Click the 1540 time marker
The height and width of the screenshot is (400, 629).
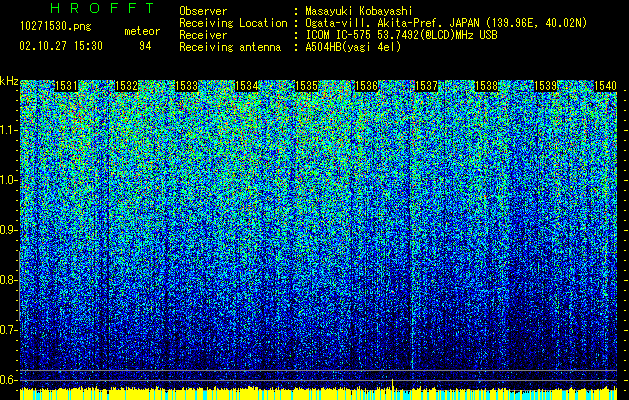(x=605, y=86)
